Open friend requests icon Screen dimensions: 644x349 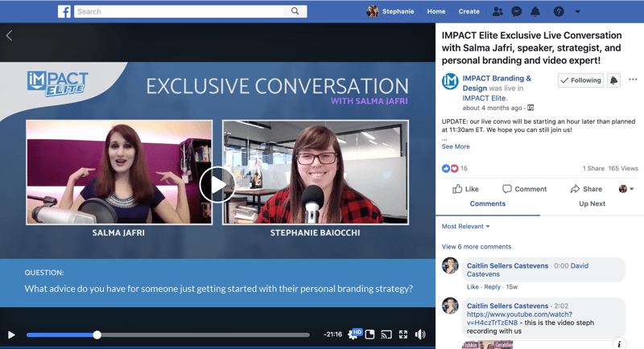click(497, 11)
